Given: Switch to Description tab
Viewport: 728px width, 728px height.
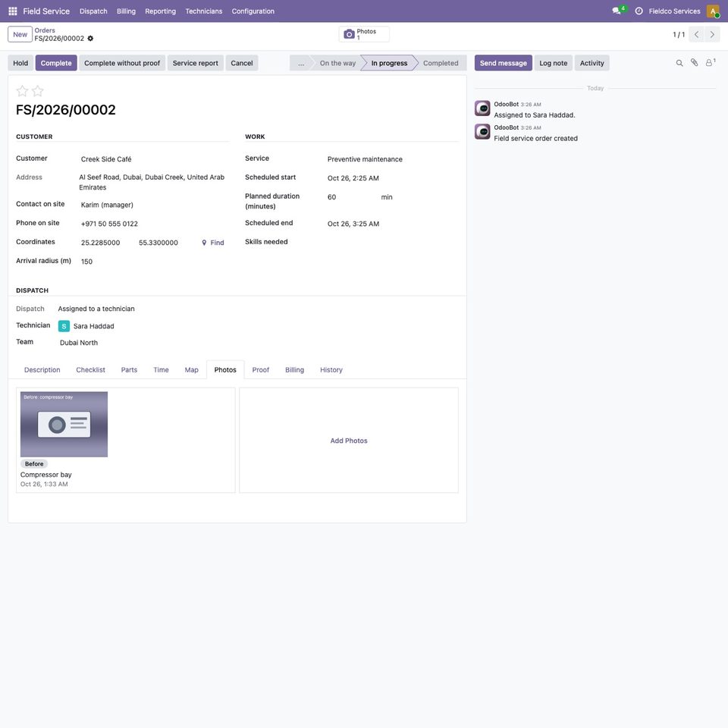Looking at the screenshot, I should coord(42,370).
